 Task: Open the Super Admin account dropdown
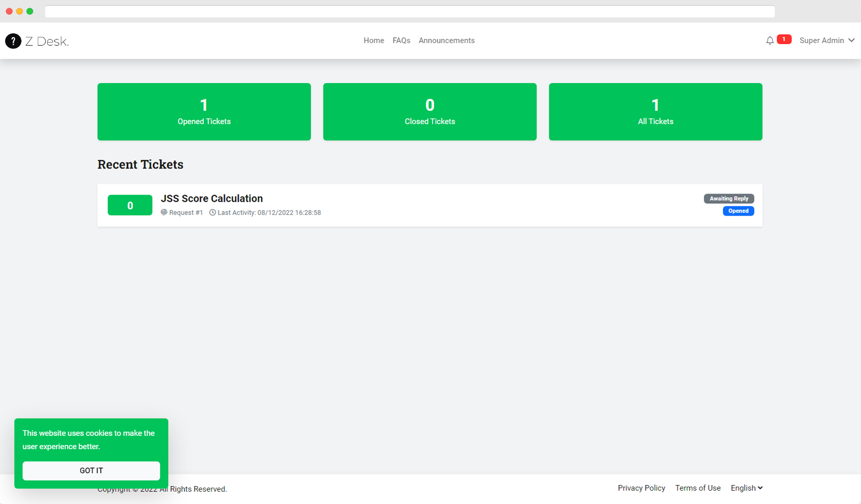coord(821,40)
